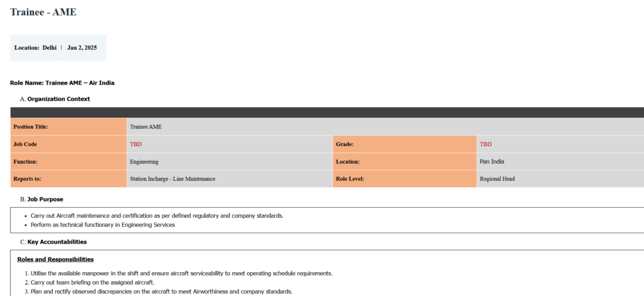
Task: Click the 'Reports to:' label cell
Action: [x=69, y=179]
